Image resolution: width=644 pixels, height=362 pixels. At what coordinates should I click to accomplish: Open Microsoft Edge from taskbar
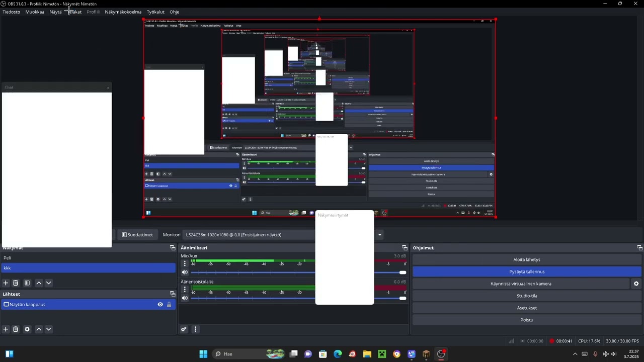click(338, 354)
